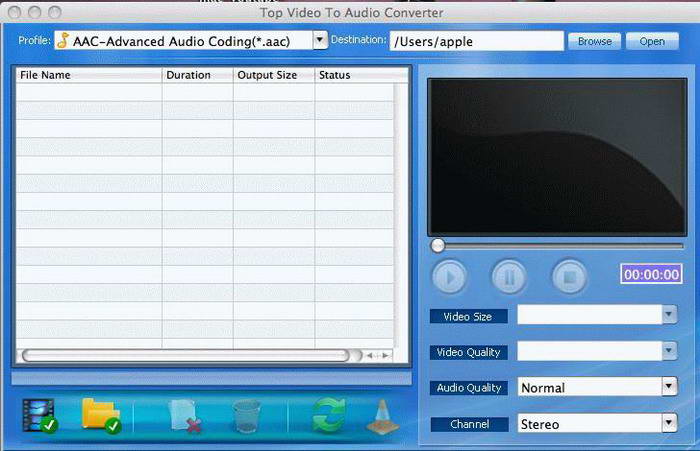Click the music note profile icon

coord(63,40)
